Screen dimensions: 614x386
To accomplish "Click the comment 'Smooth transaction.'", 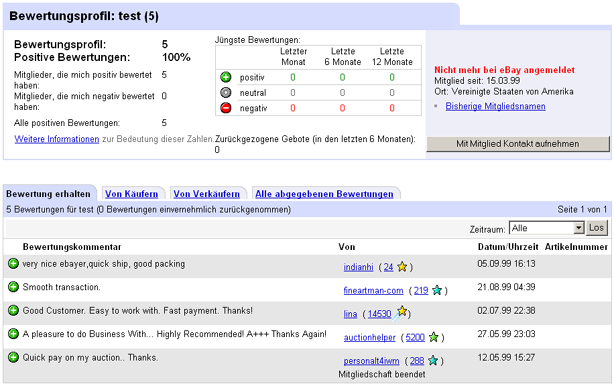I will [61, 287].
